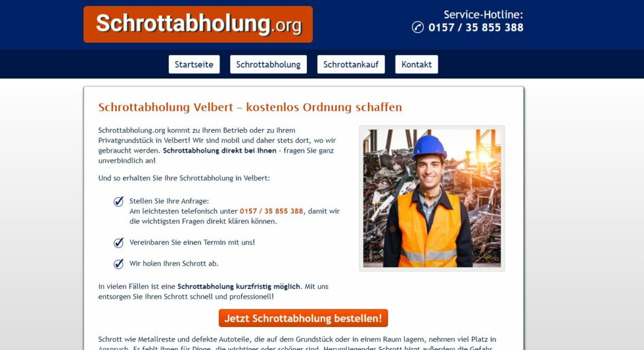
Task: Click the orange phone number link in the list
Action: 271,211
